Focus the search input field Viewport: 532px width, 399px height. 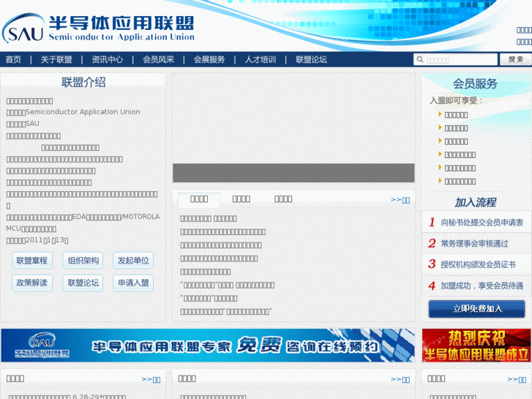click(455, 59)
